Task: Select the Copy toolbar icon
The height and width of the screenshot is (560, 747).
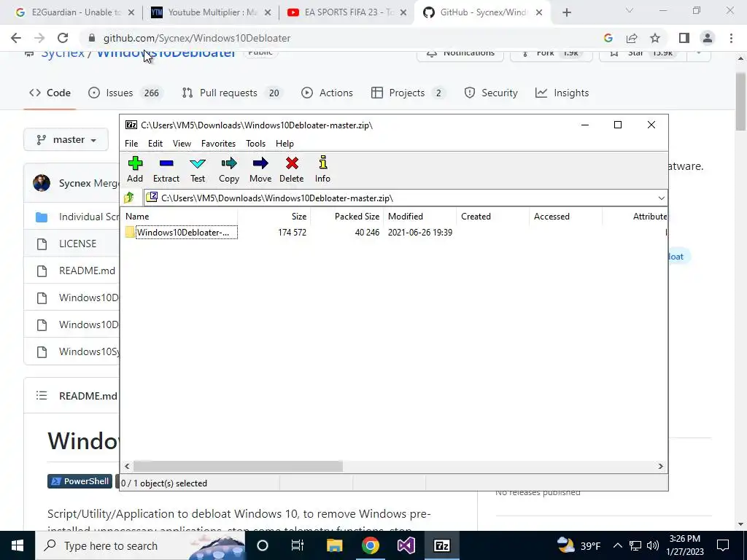Action: pos(229,169)
